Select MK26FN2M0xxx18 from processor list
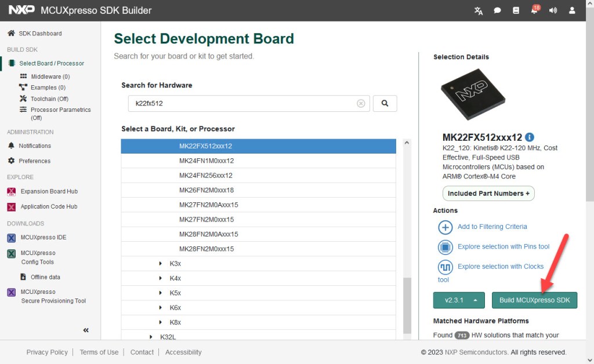This screenshot has height=364, width=594. pos(207,190)
